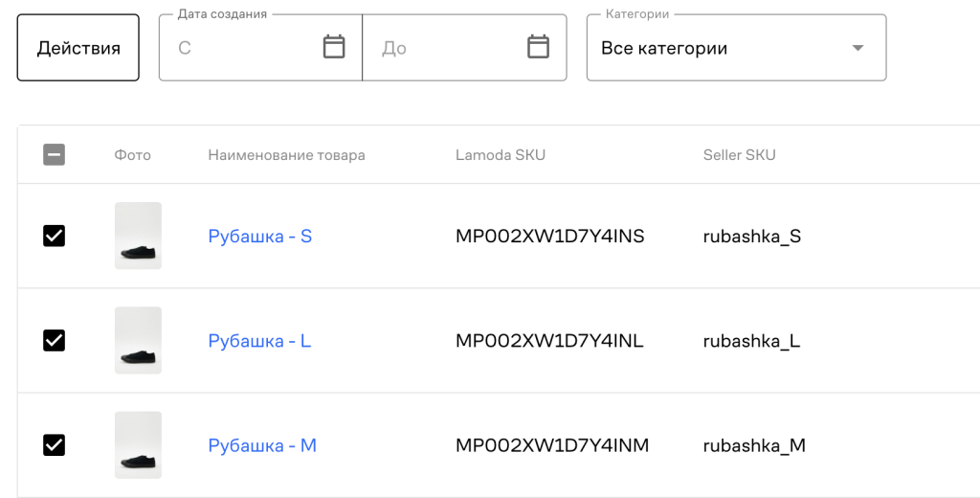
Task: Select the Все категории combo box
Action: click(718, 48)
